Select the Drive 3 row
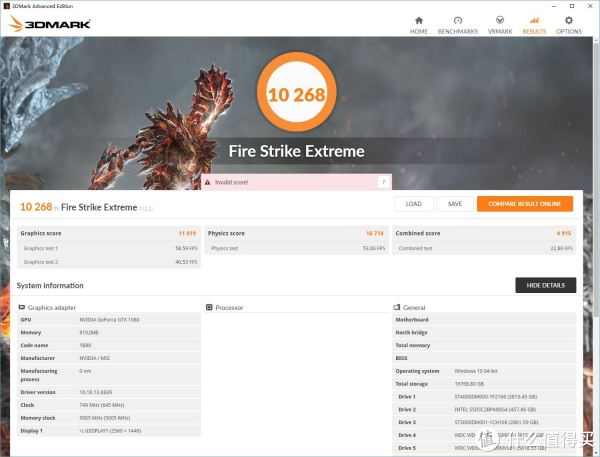This screenshot has width=600, height=457. 484,422
